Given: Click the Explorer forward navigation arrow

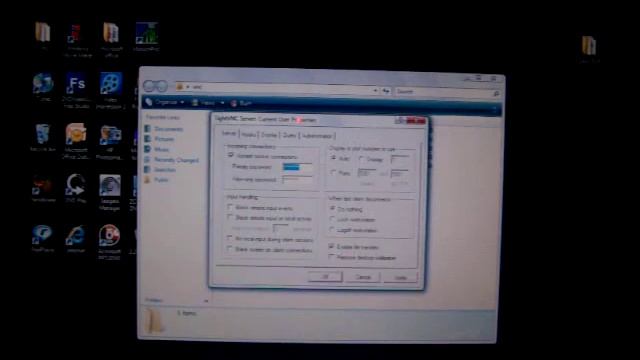Looking at the screenshot, I should tap(162, 87).
